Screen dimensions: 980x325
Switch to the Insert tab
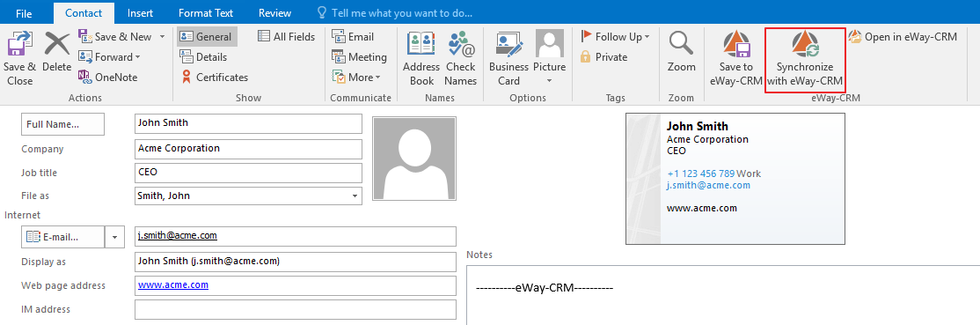click(140, 12)
